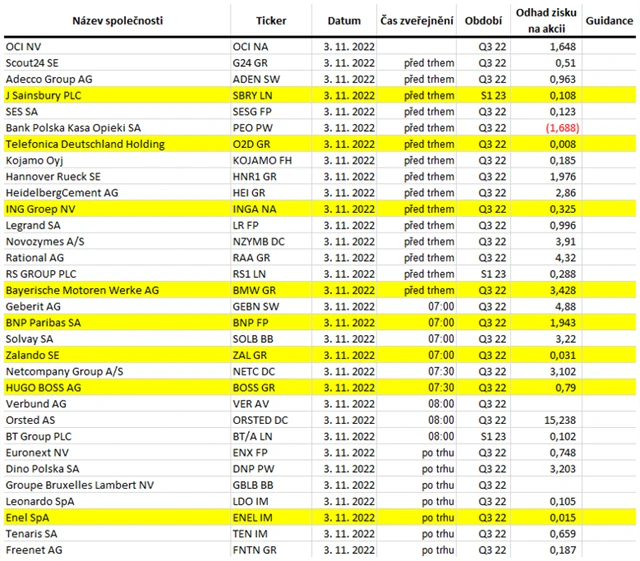Select the Freenet AG company cell
Image resolution: width=640 pixels, height=561 pixels.
tap(33, 549)
